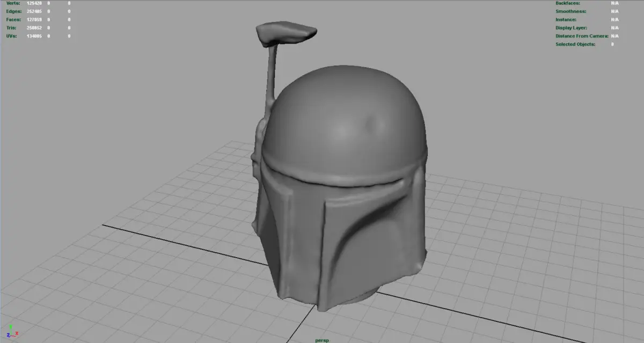Click the N/A value beside Backfaces

614,3
